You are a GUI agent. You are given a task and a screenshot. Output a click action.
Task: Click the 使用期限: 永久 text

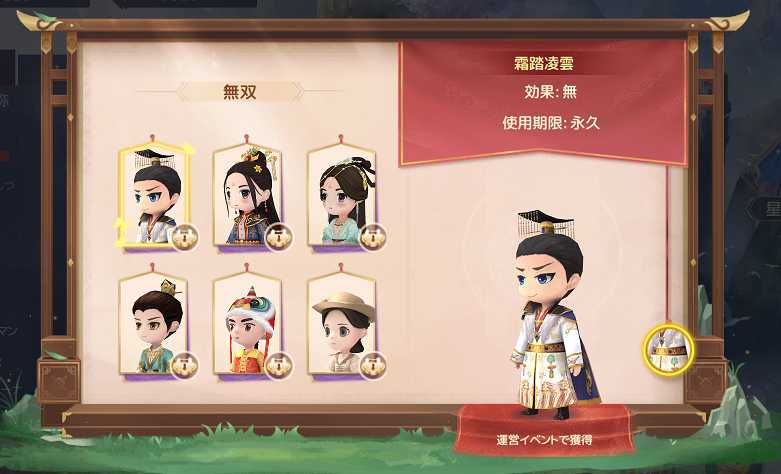tap(550, 122)
